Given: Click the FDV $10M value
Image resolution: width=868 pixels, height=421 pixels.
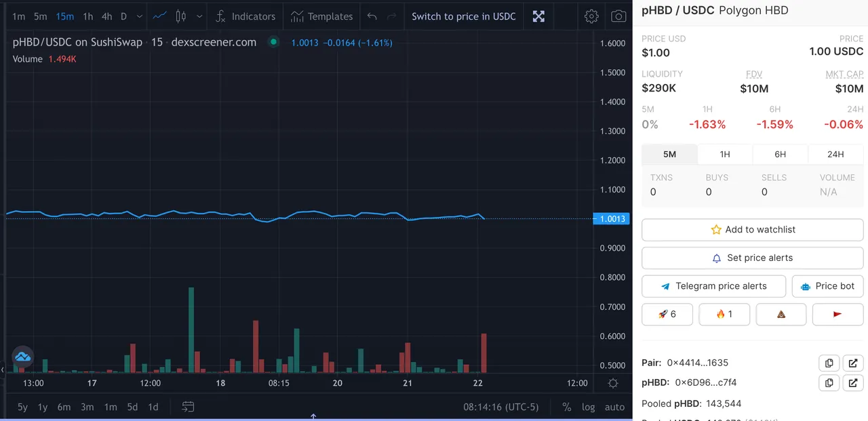Looking at the screenshot, I should click(x=754, y=88).
